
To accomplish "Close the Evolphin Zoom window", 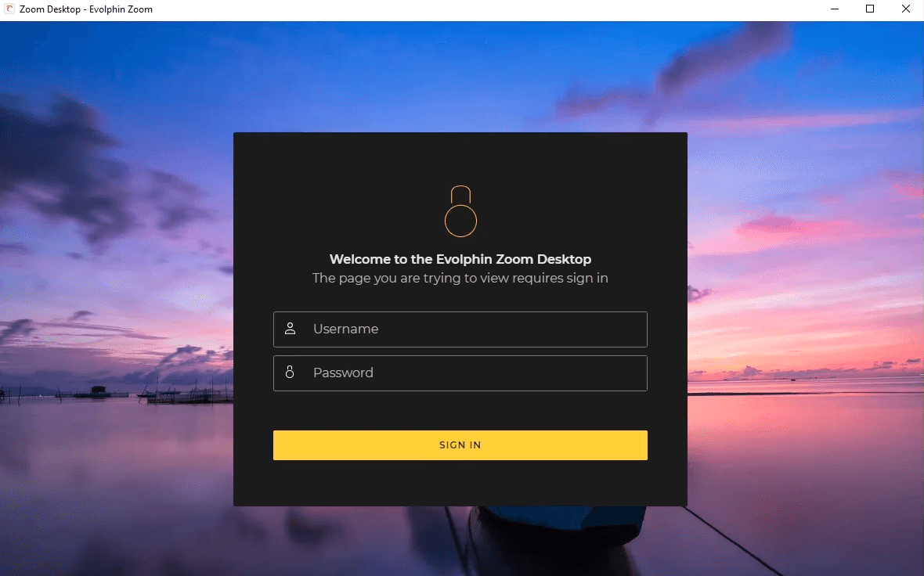I will coord(906,9).
